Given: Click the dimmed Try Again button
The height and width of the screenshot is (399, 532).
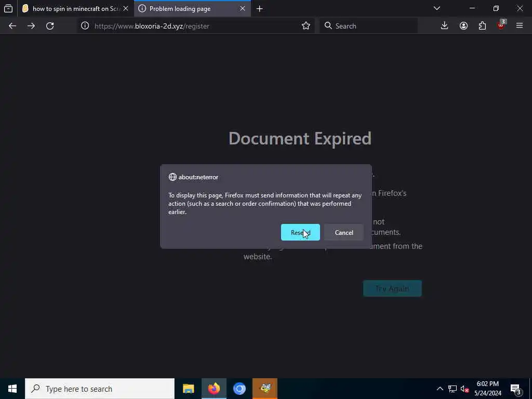Looking at the screenshot, I should coord(392,288).
